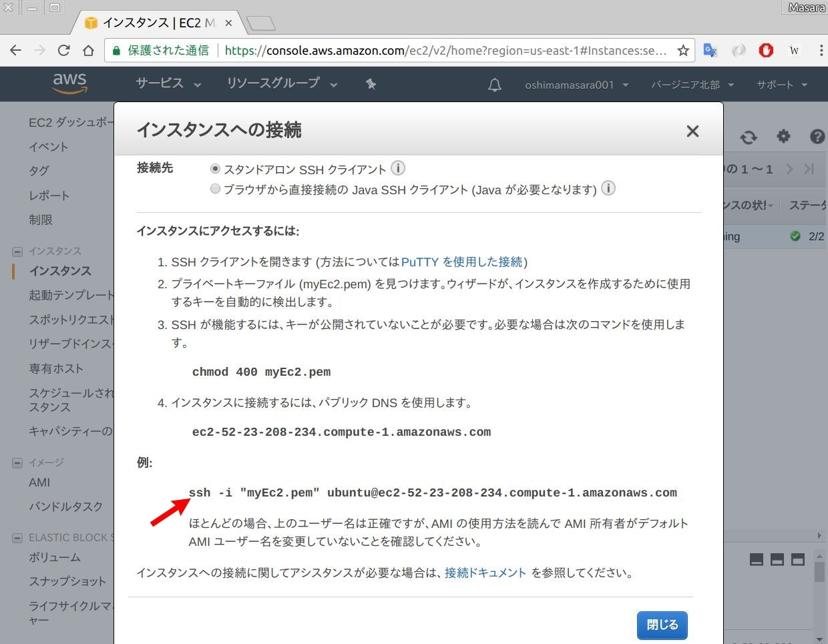The image size is (828, 644).
Task: Click the public DNS ec2-52-23-208-234 text under step 4
Action: click(341, 432)
